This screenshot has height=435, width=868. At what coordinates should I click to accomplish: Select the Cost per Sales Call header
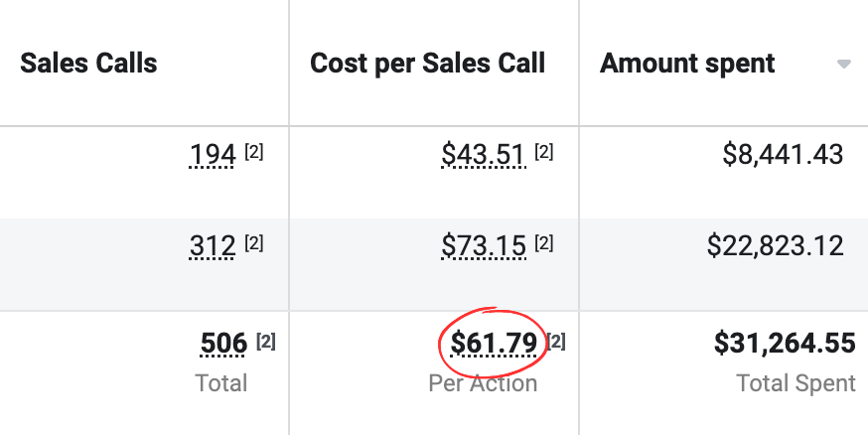click(428, 64)
